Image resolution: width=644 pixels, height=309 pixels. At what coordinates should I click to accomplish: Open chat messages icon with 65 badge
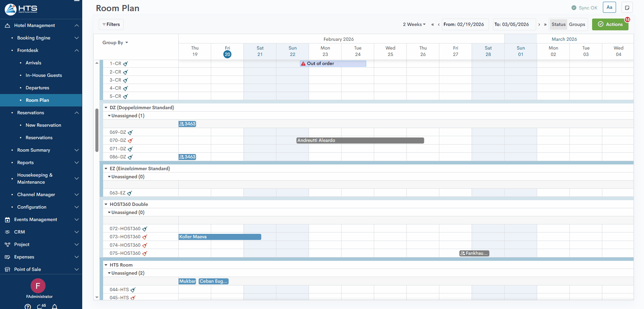point(41,306)
